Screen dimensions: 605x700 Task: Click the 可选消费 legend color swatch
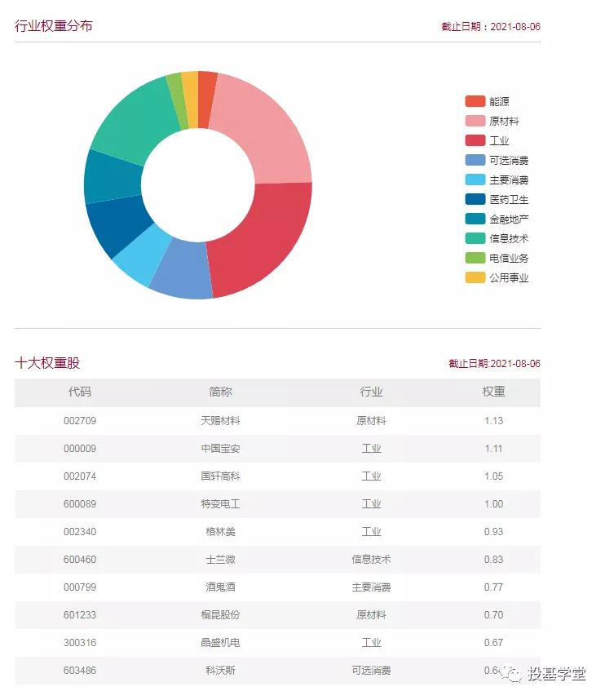(x=475, y=160)
